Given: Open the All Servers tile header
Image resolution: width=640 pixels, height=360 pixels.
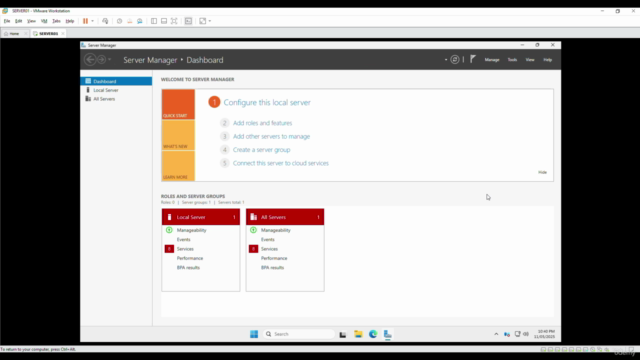Looking at the screenshot, I should (x=285, y=217).
